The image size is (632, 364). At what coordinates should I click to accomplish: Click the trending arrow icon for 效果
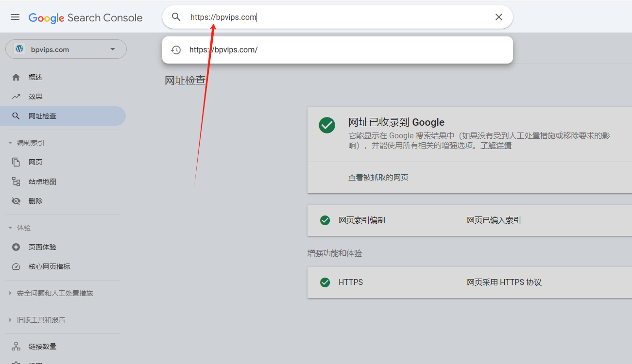pyautogui.click(x=16, y=97)
